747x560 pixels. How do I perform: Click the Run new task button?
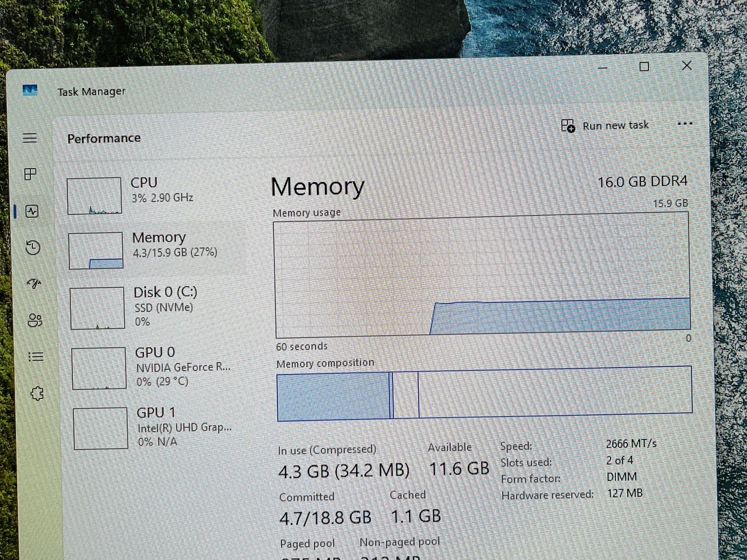[605, 126]
